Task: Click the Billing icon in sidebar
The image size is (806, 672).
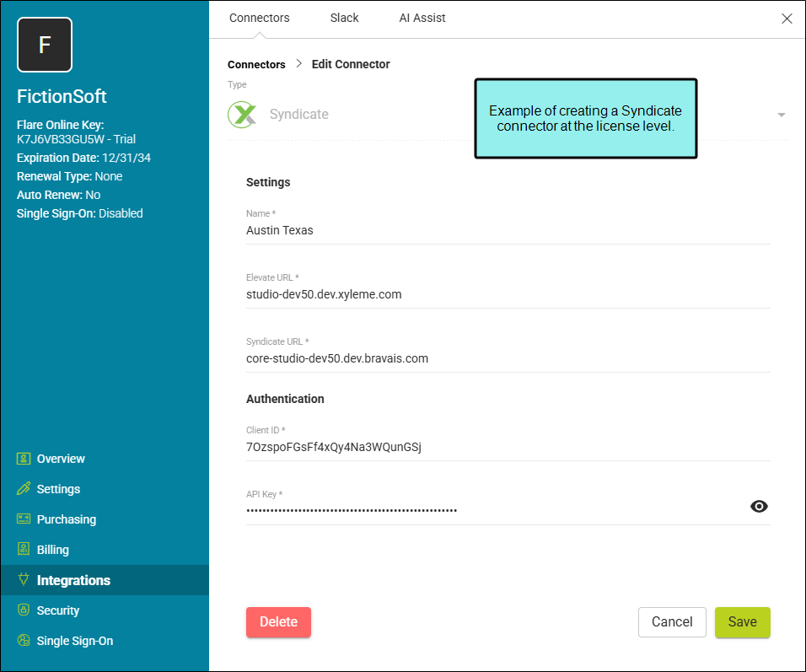Action: coord(24,550)
